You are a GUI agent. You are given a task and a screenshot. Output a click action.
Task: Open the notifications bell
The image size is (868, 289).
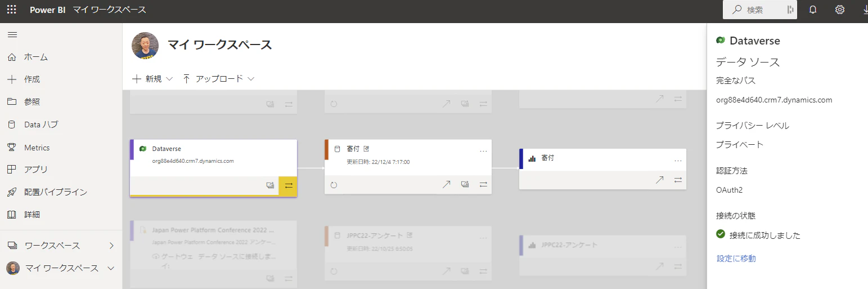pyautogui.click(x=813, y=10)
